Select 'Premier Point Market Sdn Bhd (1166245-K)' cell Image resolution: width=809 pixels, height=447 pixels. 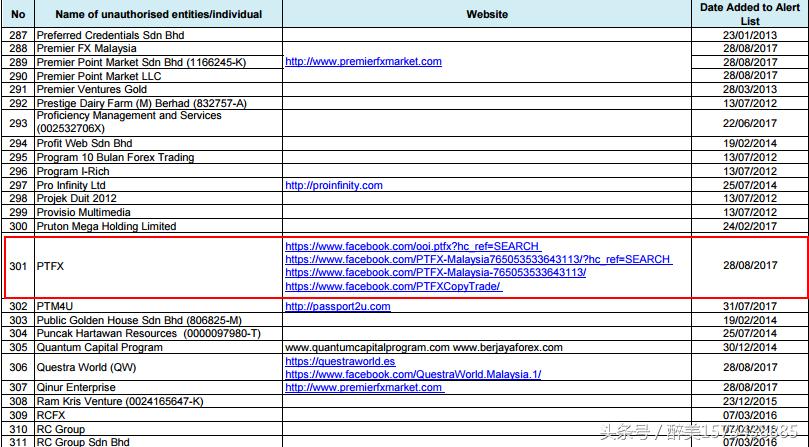(x=158, y=62)
